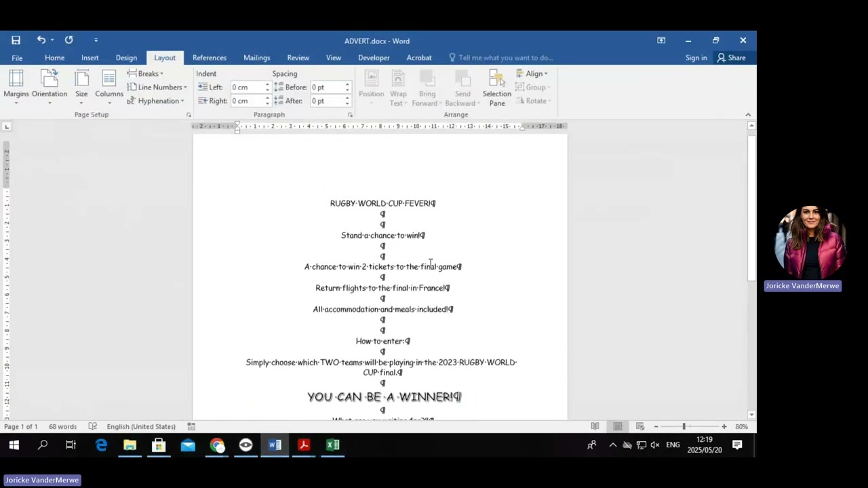This screenshot has width=868, height=488.
Task: Switch to the View tab
Action: (334, 58)
